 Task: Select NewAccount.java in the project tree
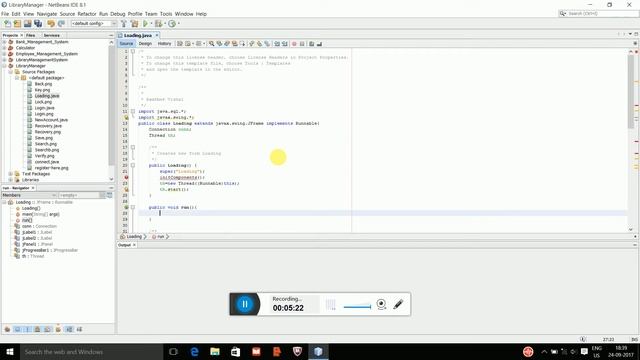[x=51, y=120]
